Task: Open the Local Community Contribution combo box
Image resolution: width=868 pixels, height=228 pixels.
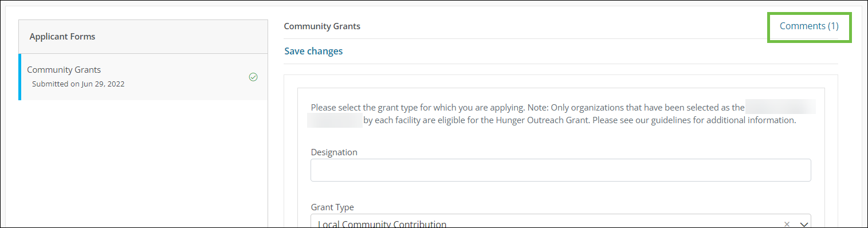Action: [x=561, y=222]
